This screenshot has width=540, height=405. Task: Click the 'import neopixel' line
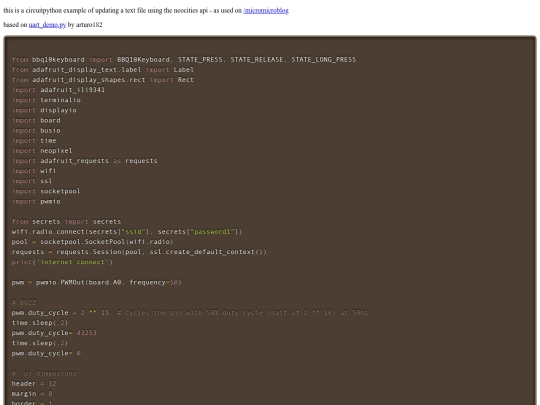42,150
